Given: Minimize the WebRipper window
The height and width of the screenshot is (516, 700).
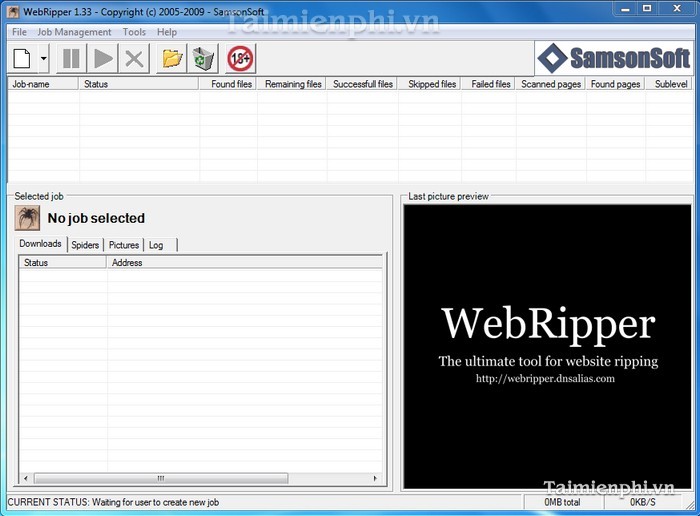Looking at the screenshot, I should [x=625, y=8].
